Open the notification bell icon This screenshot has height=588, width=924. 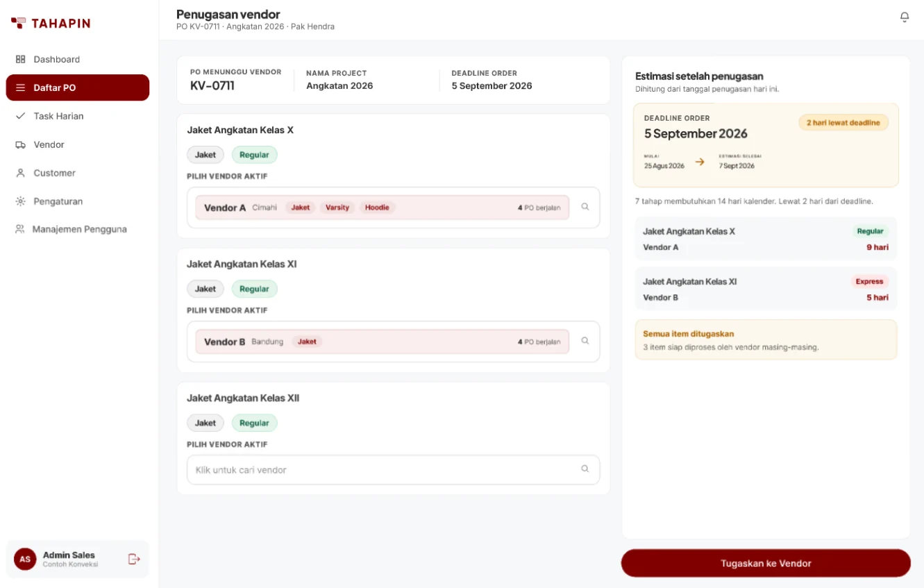(904, 17)
